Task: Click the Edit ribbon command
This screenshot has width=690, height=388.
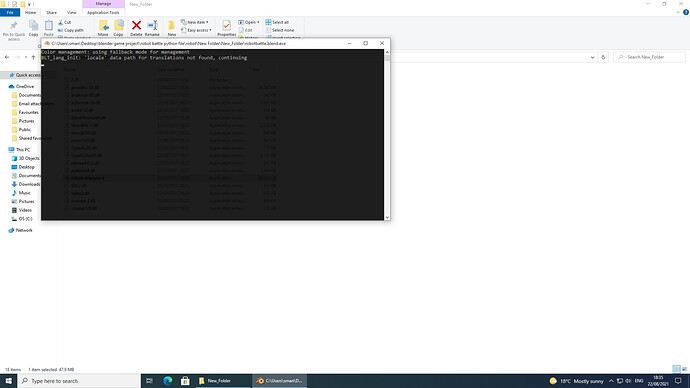Action: [246, 30]
